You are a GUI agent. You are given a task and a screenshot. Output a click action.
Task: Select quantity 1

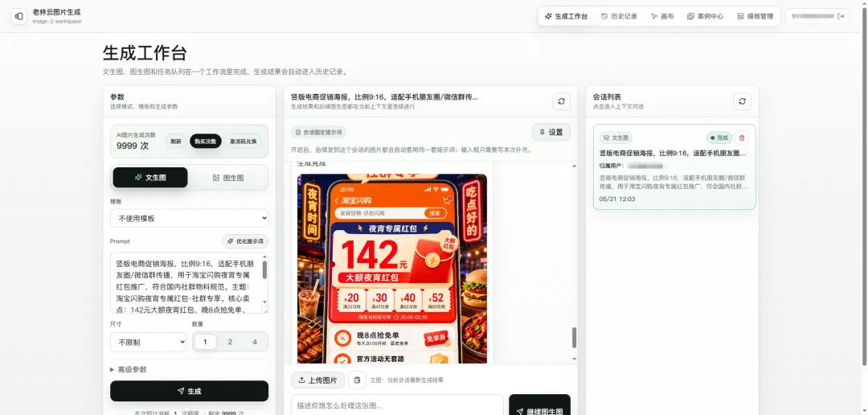[x=205, y=343]
